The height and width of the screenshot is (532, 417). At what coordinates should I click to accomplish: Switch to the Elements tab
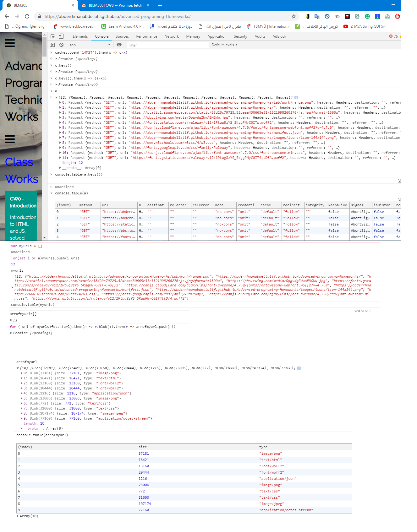pos(80,36)
